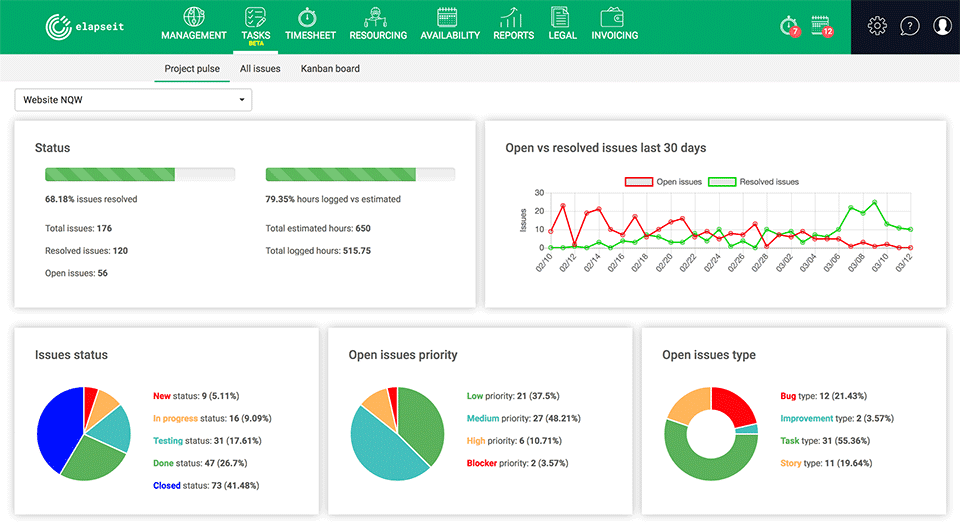This screenshot has width=960, height=528.
Task: Open the Legal document icon
Action: tap(562, 17)
